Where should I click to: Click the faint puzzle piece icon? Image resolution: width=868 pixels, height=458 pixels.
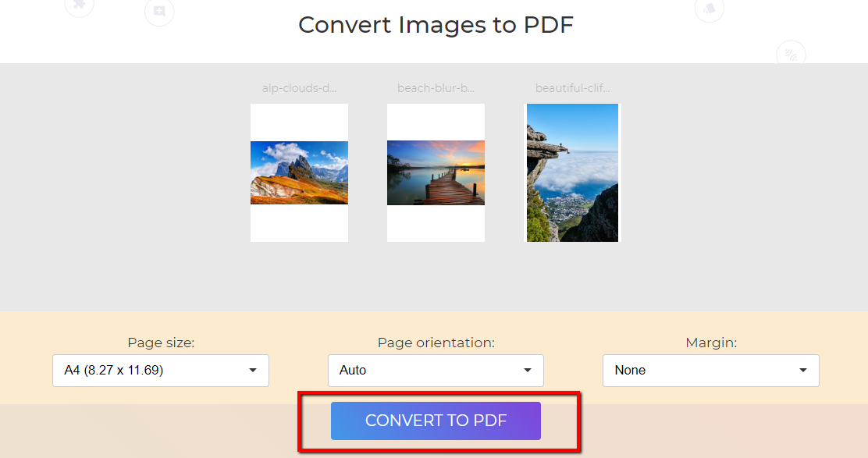click(x=79, y=5)
